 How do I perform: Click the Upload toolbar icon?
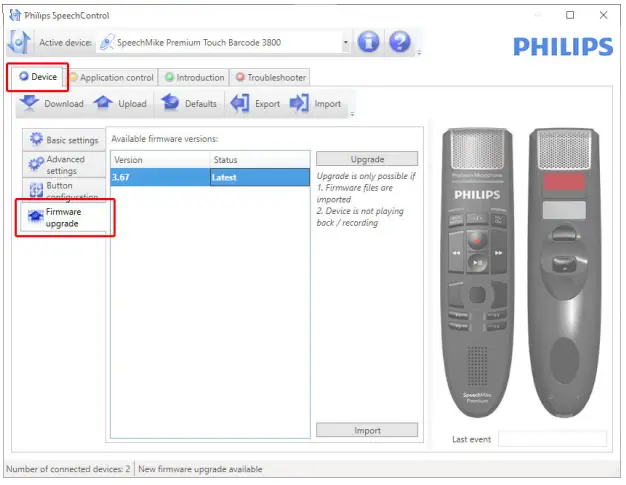pyautogui.click(x=103, y=103)
